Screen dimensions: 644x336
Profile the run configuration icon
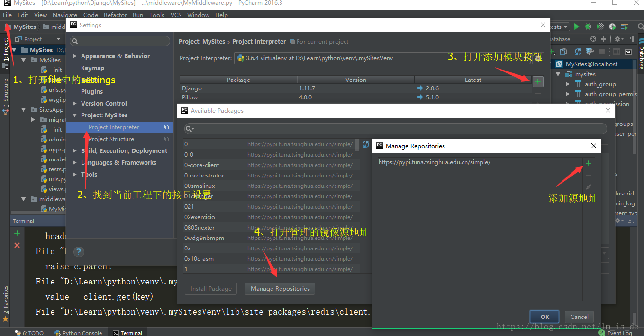pos(612,27)
